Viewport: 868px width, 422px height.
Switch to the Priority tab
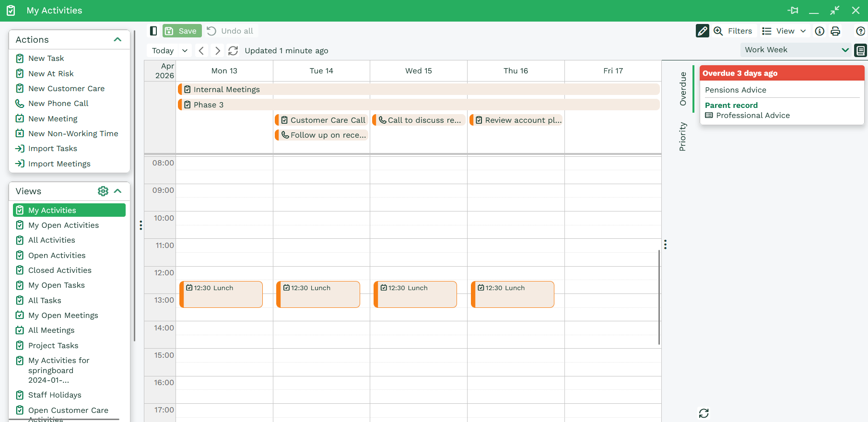coord(682,137)
